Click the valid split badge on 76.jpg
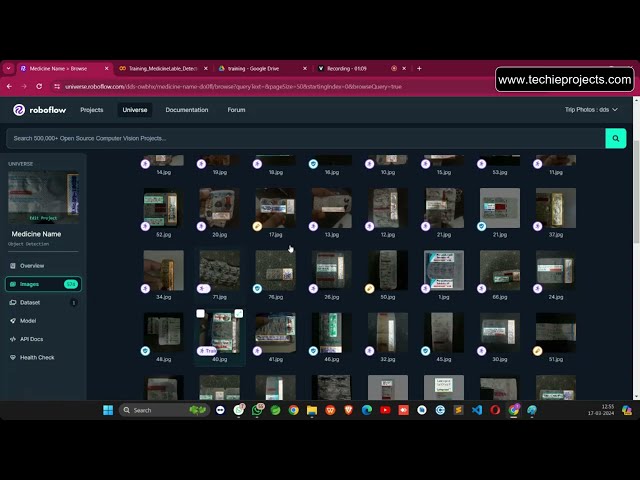 point(257,289)
